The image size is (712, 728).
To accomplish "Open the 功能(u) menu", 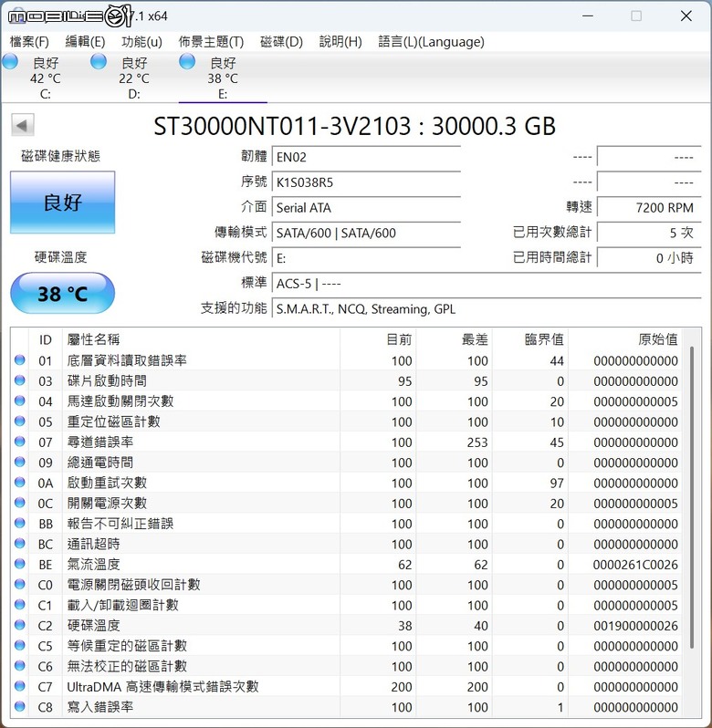I will click(141, 42).
